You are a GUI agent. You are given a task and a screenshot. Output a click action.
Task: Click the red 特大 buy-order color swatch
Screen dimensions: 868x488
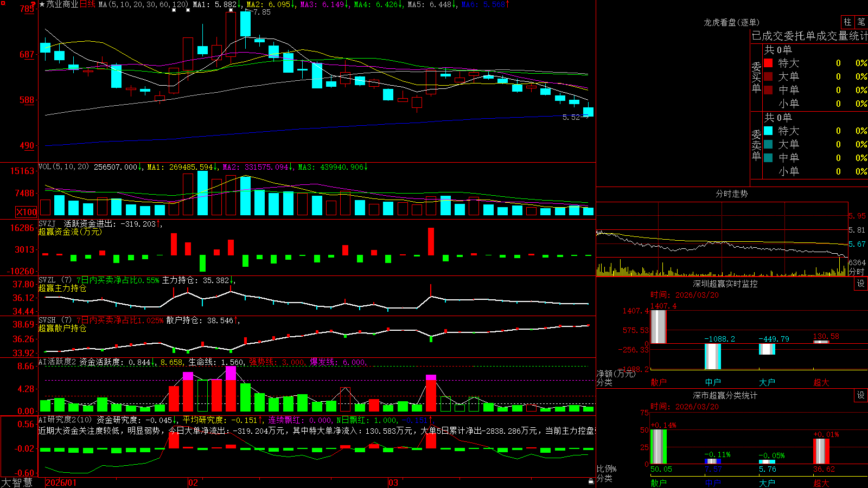pos(768,63)
